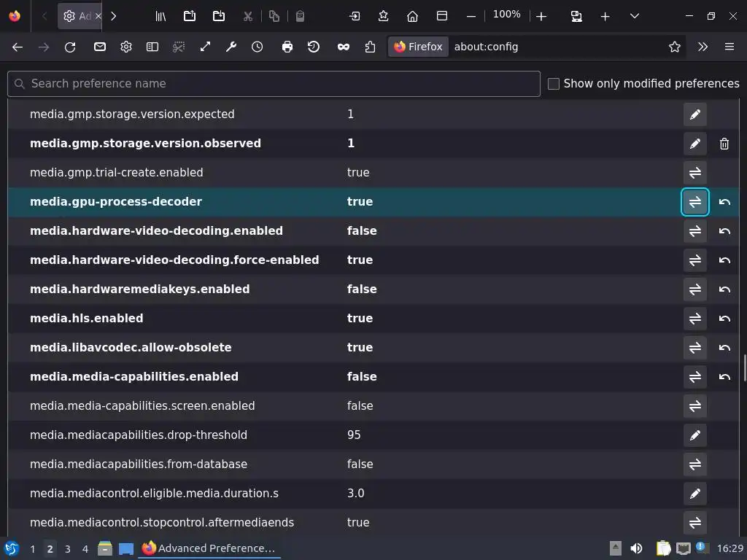
Task: Reset media.gpu-process-decoder to default
Action: coord(724,202)
